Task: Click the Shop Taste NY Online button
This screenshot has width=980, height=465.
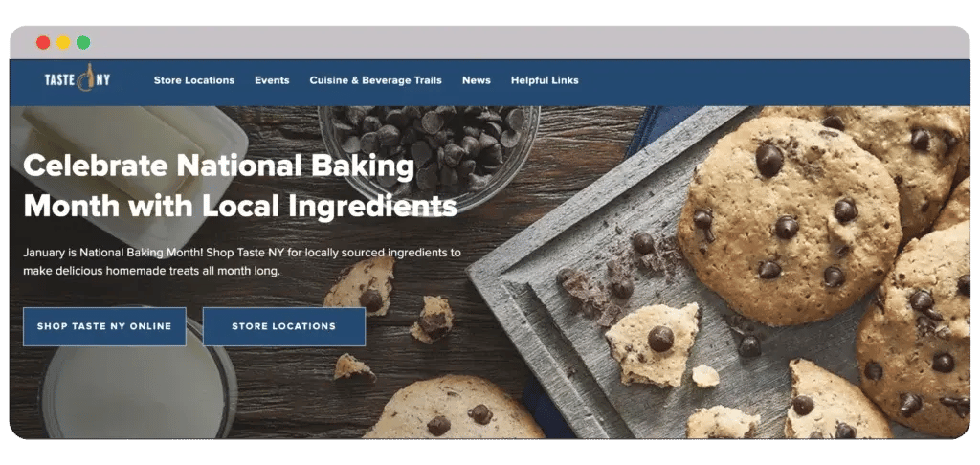Action: pos(104,326)
